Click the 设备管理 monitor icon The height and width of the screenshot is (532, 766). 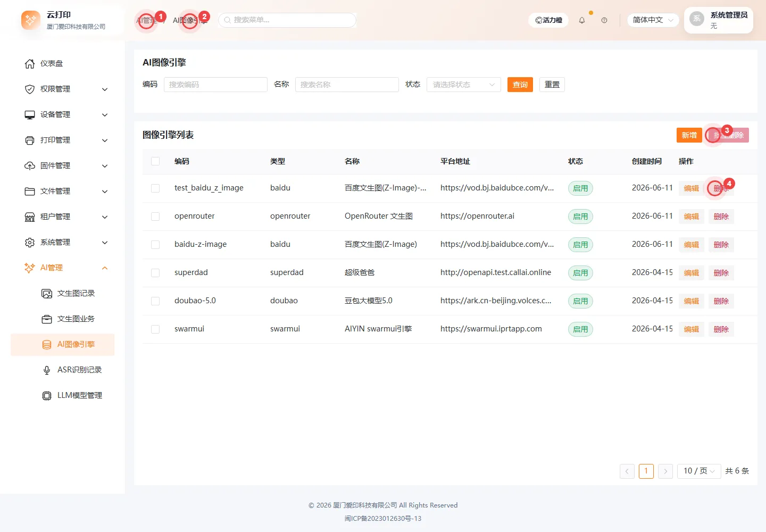pyautogui.click(x=30, y=115)
